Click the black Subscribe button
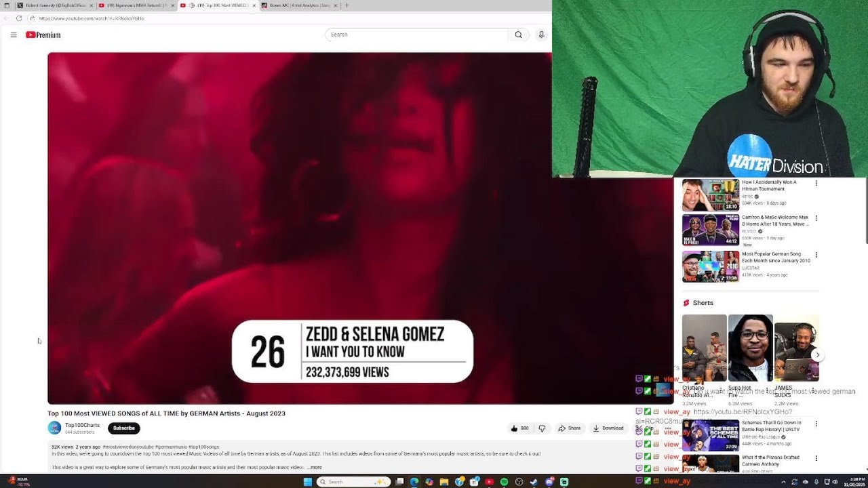The height and width of the screenshot is (488, 868). point(123,428)
